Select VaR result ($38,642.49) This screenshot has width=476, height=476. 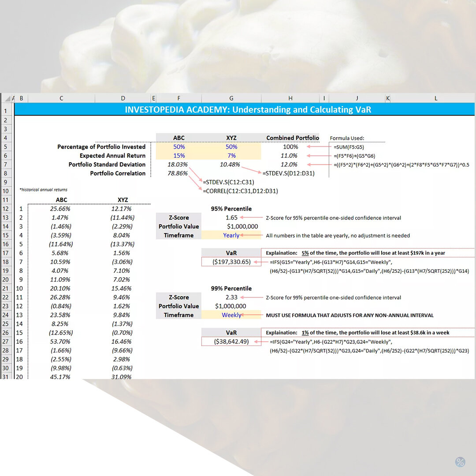click(x=231, y=342)
